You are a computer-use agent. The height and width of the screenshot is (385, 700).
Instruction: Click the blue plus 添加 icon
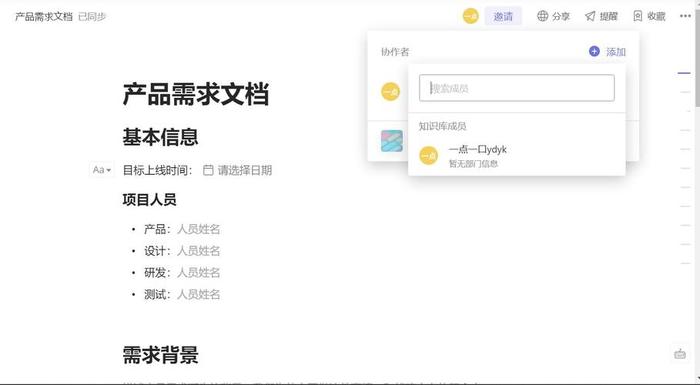point(594,51)
